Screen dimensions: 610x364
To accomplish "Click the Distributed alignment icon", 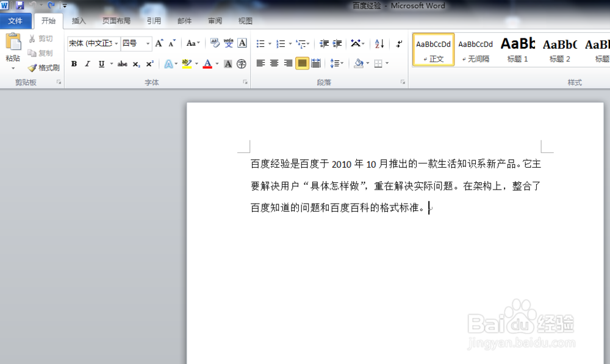I will click(316, 63).
